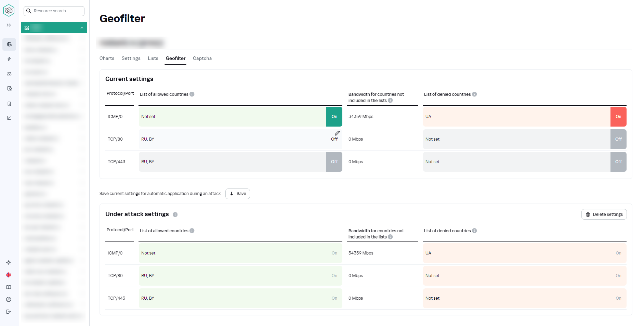Toggle ICMP/0 allowed countries On switch

click(334, 117)
